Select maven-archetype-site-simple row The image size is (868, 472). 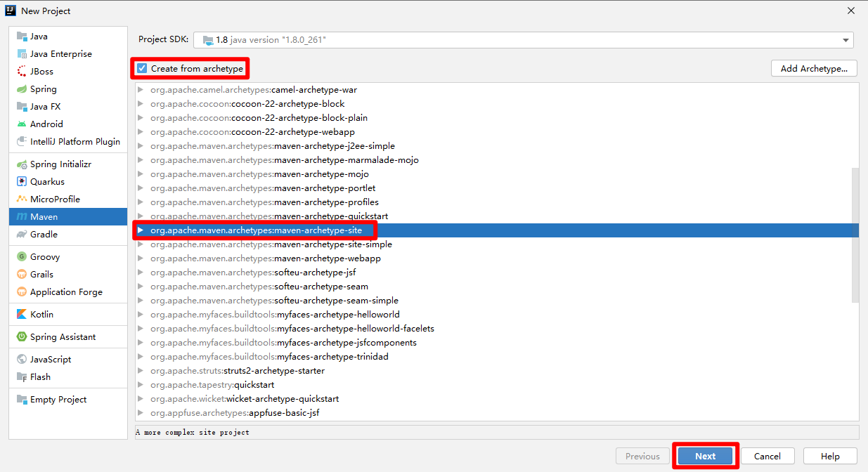(x=493, y=244)
